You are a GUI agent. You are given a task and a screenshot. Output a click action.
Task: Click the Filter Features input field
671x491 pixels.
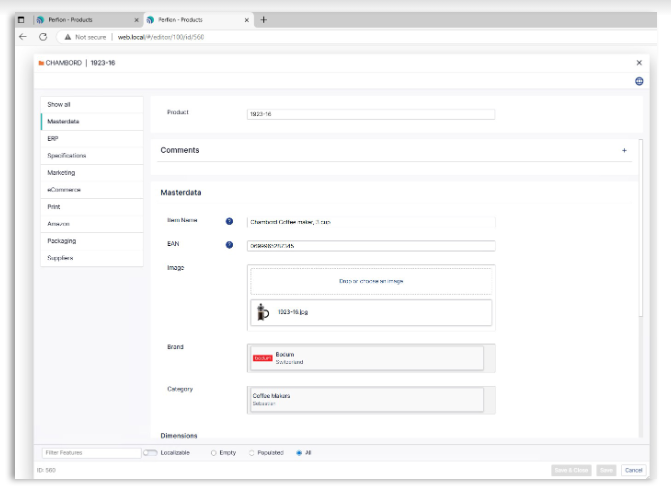[92, 453]
